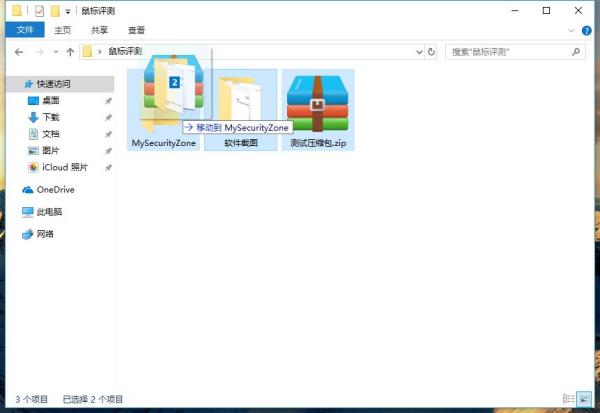
Task: Select the 软件截图 folder icon
Action: [x=240, y=100]
